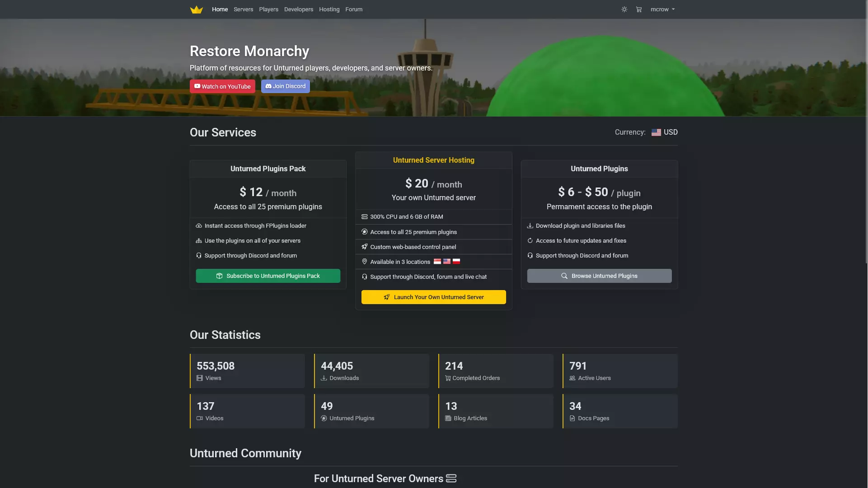Click headset icon beside live chat support
The image size is (868, 488).
364,277
